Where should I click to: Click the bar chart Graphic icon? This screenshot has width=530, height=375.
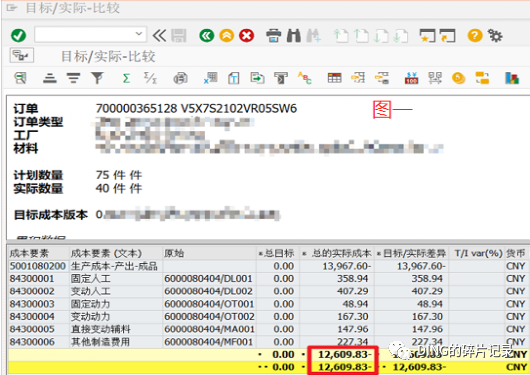pos(512,78)
